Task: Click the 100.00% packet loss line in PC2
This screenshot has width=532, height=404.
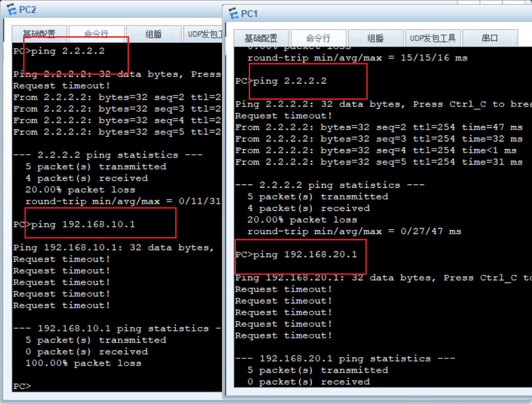Action: pyautogui.click(x=83, y=363)
